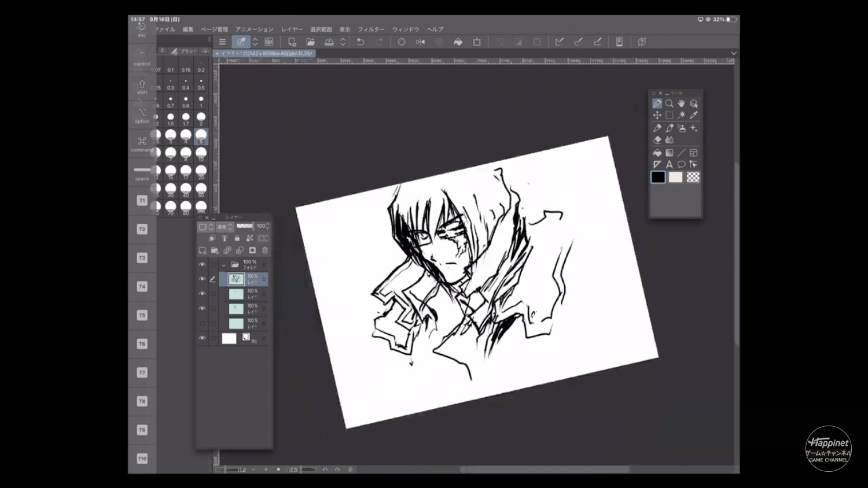The width and height of the screenshot is (868, 488).
Task: Open the layer color dropdown in layer panel
Action: (x=206, y=227)
